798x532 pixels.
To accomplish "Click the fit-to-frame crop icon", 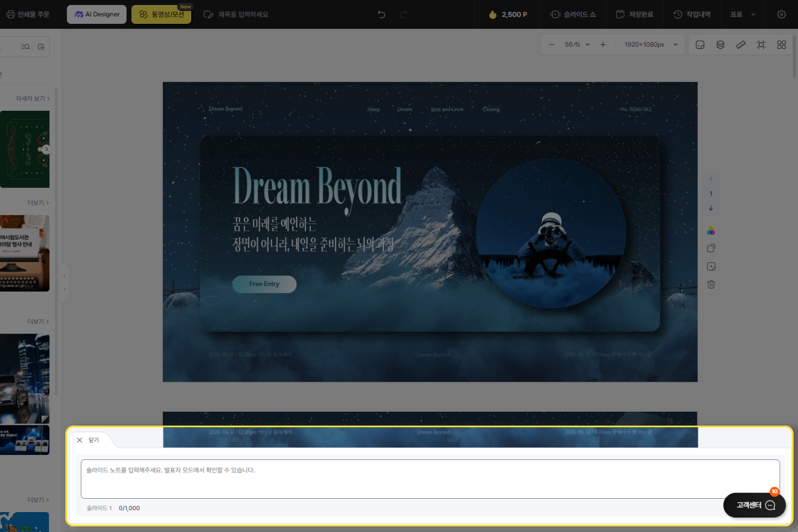I will pos(761,44).
